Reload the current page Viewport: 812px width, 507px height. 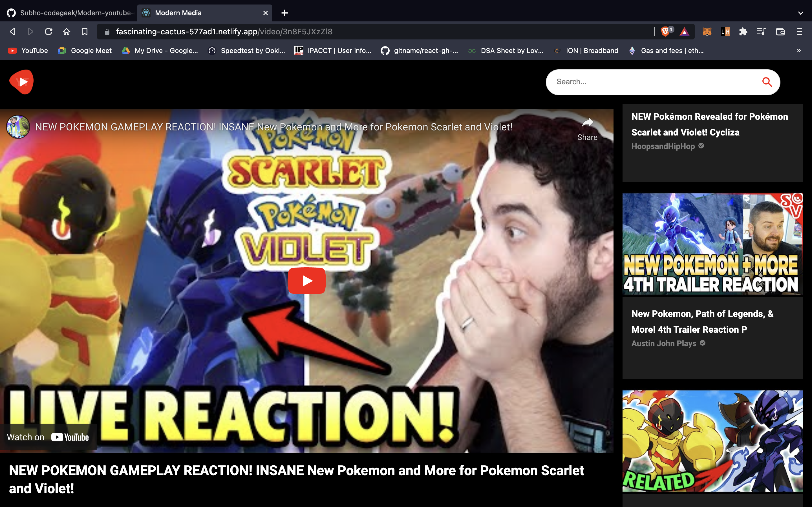tap(49, 32)
